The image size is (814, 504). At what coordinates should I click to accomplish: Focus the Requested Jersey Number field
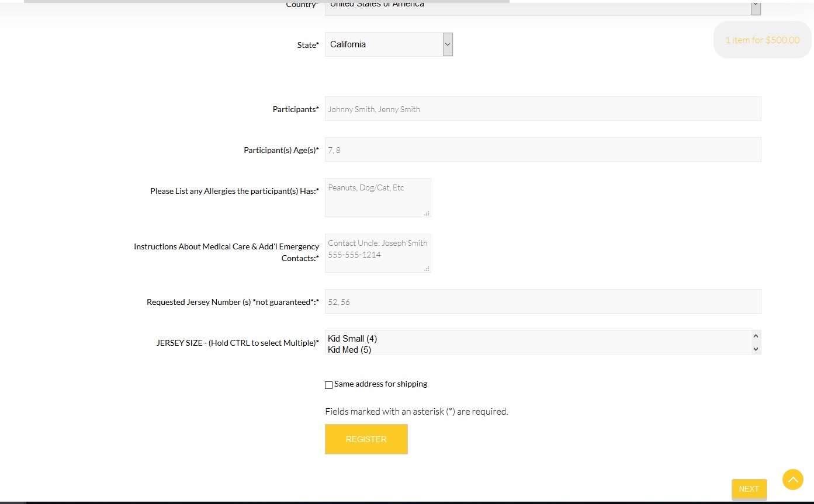[543, 302]
